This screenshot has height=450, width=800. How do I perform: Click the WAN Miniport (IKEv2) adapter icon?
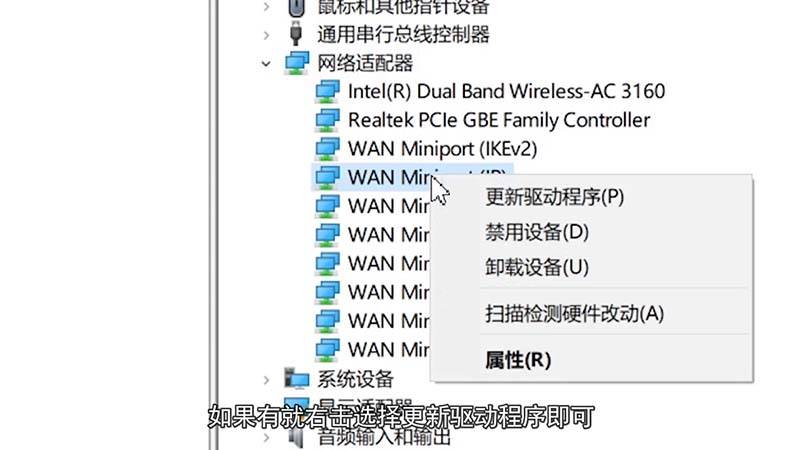click(327, 149)
